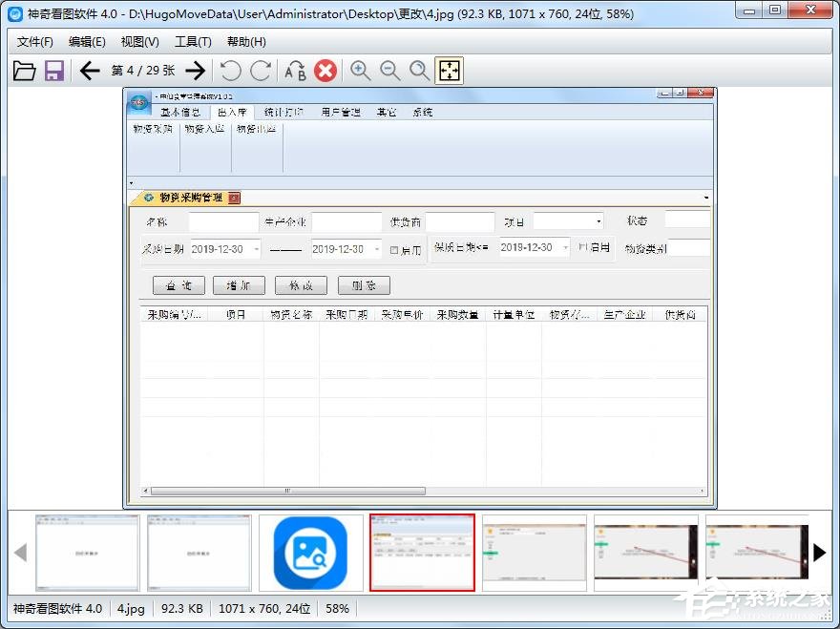
Task: Go to previous image with left arrow
Action: (90, 71)
